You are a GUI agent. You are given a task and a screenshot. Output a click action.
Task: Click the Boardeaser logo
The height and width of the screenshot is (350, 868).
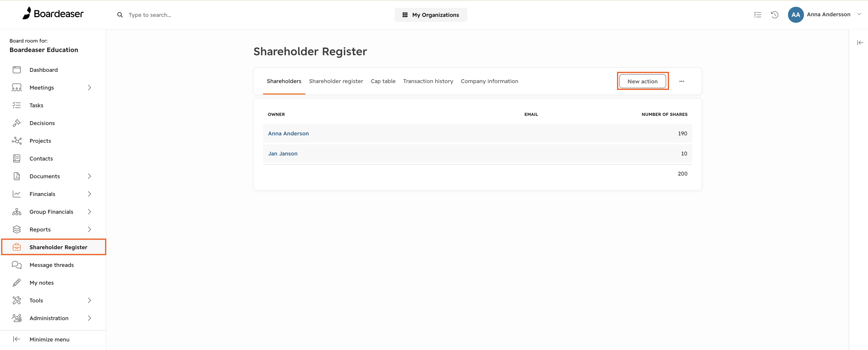coord(53,14)
